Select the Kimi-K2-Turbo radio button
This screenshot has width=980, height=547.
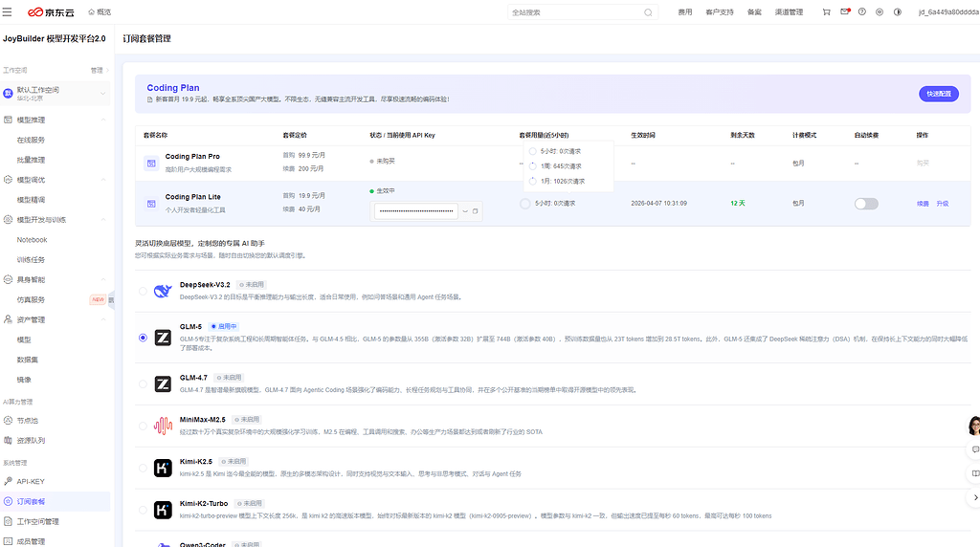pos(143,510)
